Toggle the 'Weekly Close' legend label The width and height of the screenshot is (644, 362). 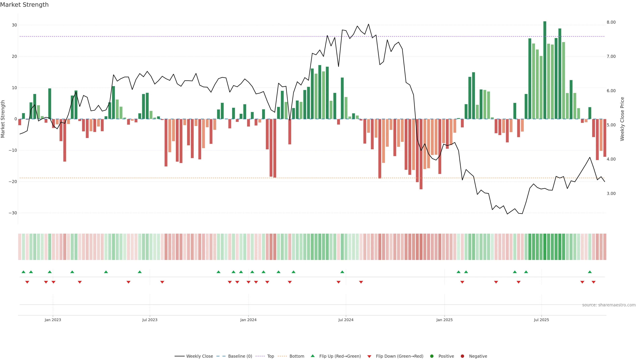point(200,356)
